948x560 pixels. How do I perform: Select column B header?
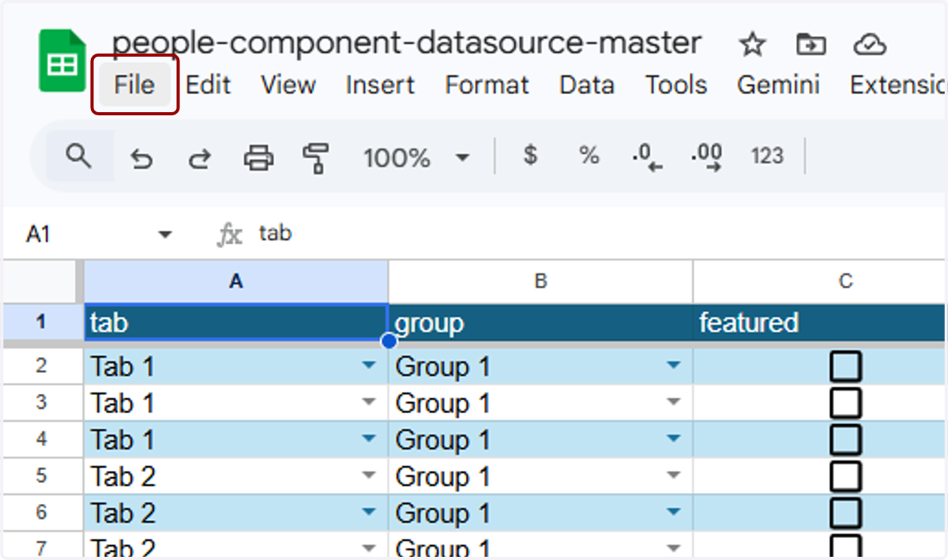[541, 281]
